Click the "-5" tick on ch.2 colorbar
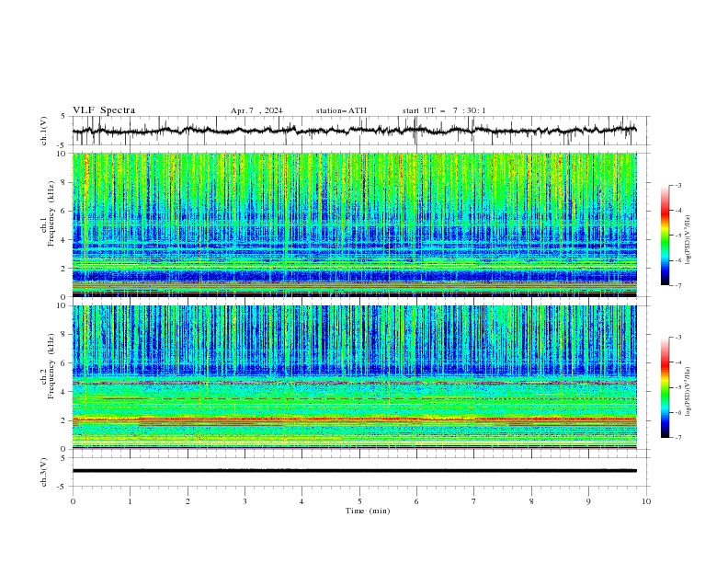The height and width of the screenshot is (563, 728). 678,387
